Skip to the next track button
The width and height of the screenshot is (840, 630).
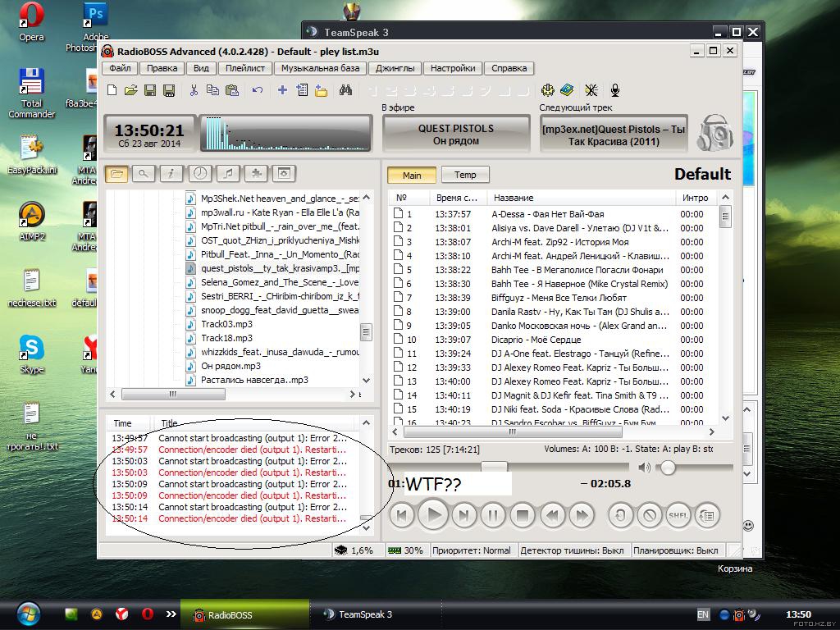pyautogui.click(x=464, y=515)
